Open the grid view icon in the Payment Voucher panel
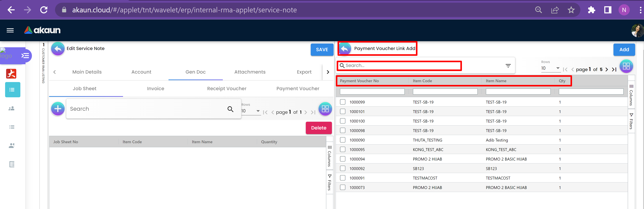This screenshot has height=209, width=644. (626, 66)
